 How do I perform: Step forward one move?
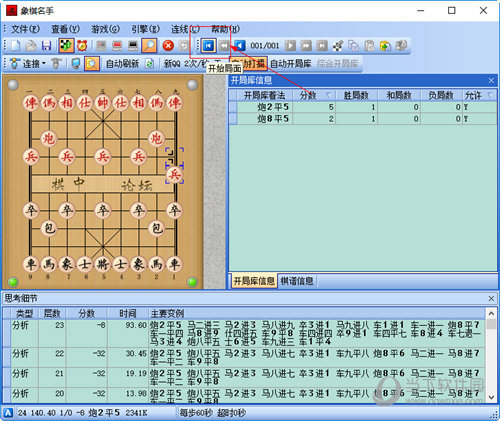(x=290, y=46)
